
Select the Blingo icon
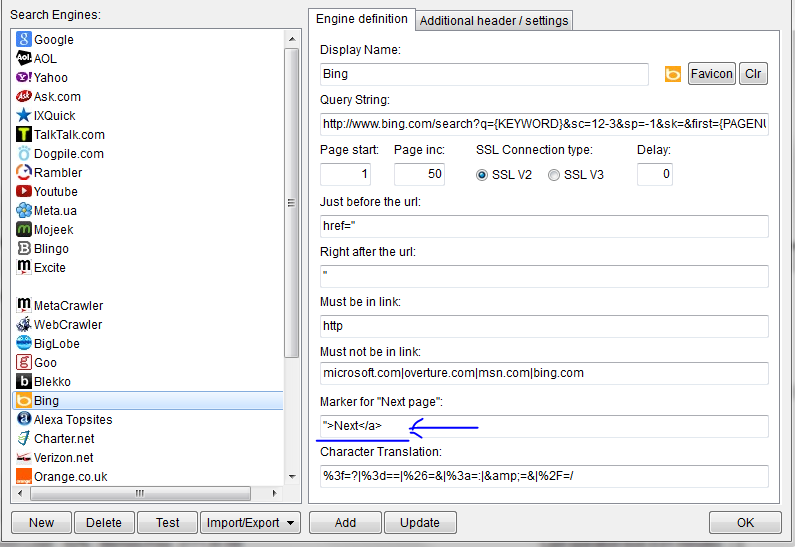23,248
